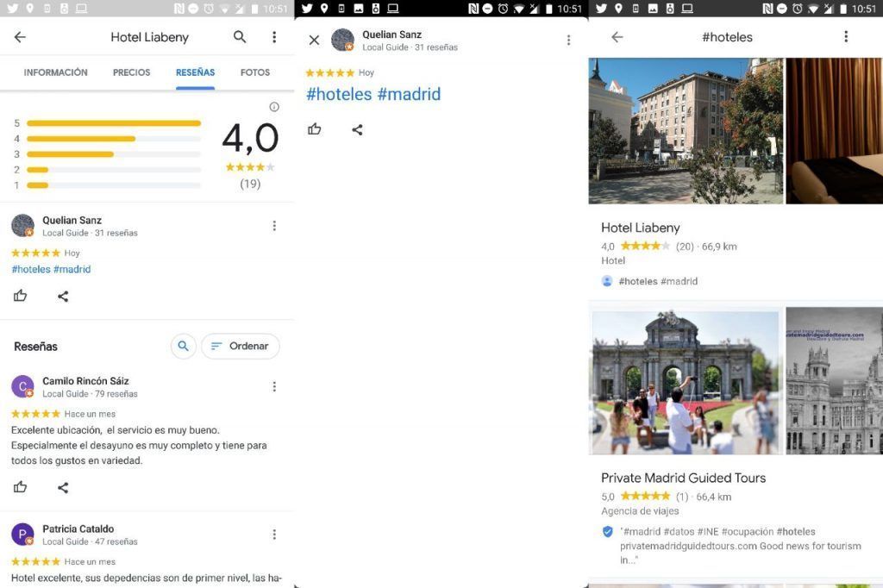This screenshot has height=588, width=883.
Task: Tap Camilo Rincón Sáiz reviewer name
Action: [85, 381]
